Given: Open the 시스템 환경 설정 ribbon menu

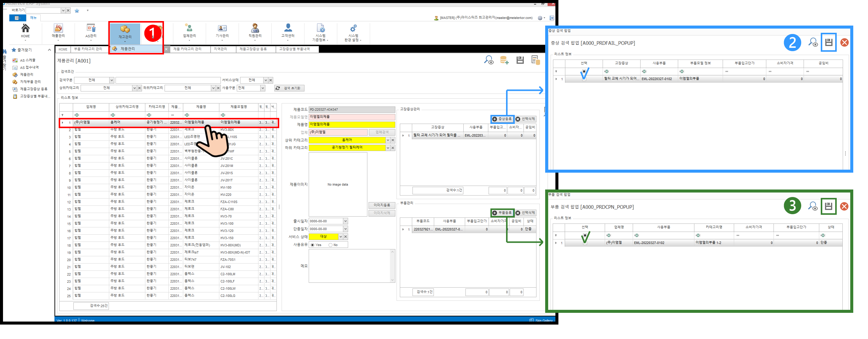Looking at the screenshot, I should click(353, 32).
